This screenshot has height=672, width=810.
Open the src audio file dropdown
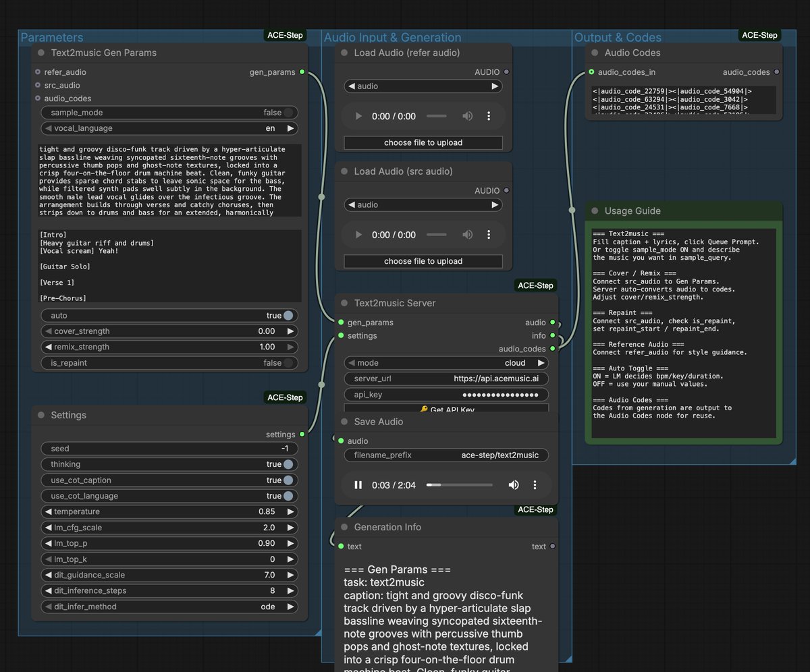[423, 205]
